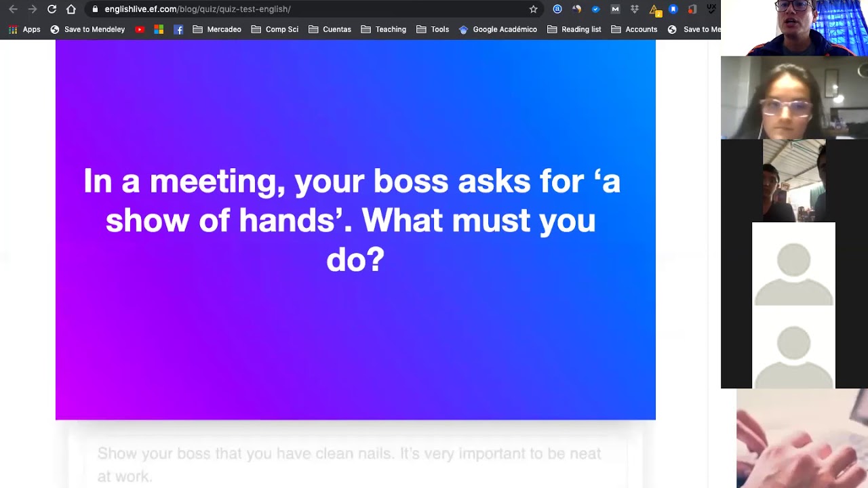Open the Reading list bookmarks folder
Image resolution: width=868 pixels, height=488 pixels.
(574, 30)
